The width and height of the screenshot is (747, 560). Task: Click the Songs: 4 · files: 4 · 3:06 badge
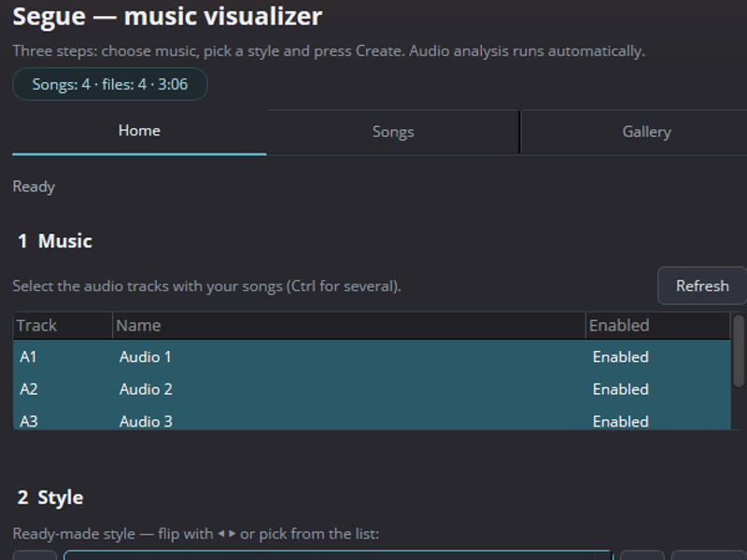(110, 84)
